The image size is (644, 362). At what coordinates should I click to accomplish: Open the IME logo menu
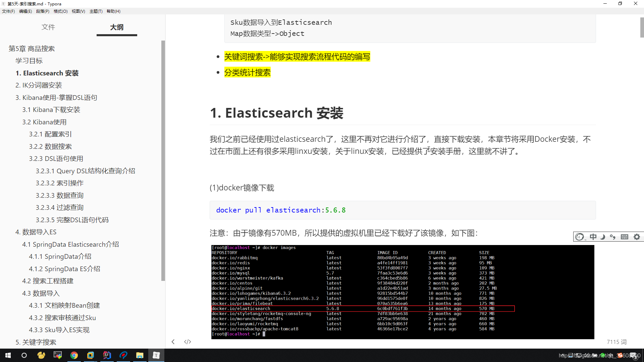[x=580, y=237]
